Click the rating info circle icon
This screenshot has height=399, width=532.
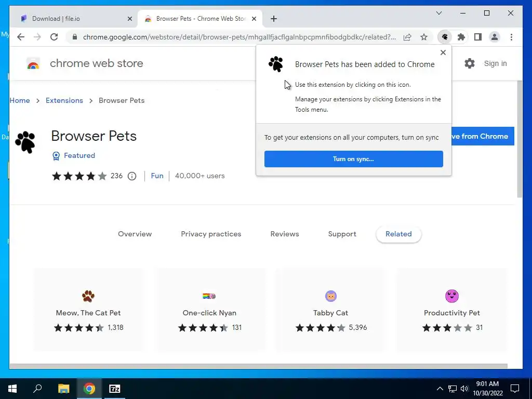click(x=132, y=176)
